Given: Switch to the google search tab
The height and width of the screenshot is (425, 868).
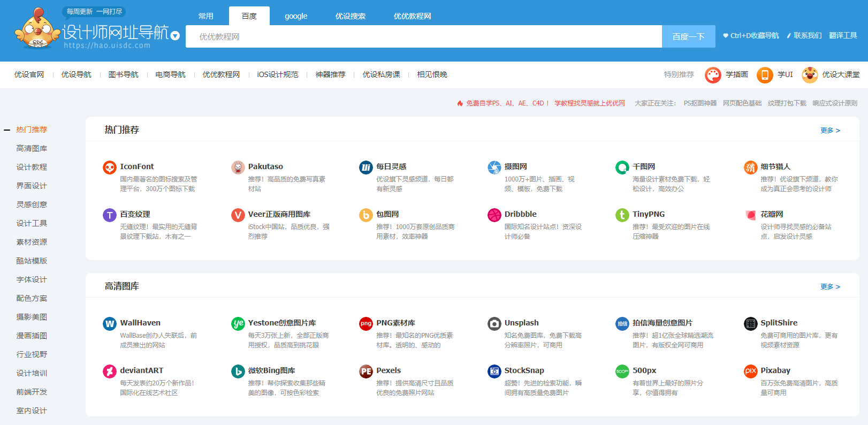Looking at the screenshot, I should [296, 16].
